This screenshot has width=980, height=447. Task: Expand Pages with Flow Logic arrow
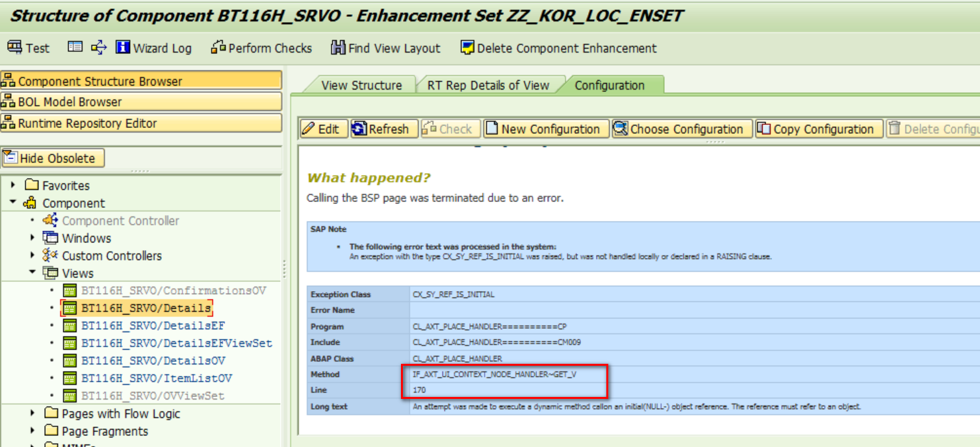32,413
